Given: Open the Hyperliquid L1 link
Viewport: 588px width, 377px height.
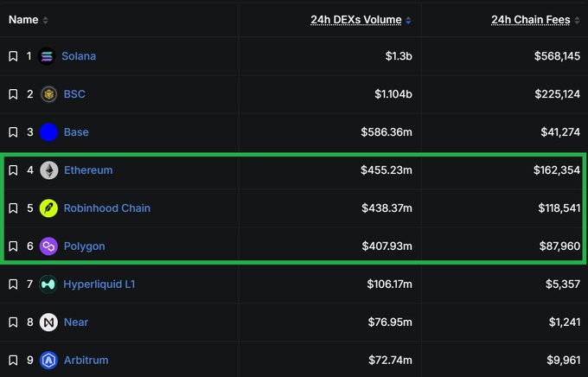Looking at the screenshot, I should pos(99,284).
